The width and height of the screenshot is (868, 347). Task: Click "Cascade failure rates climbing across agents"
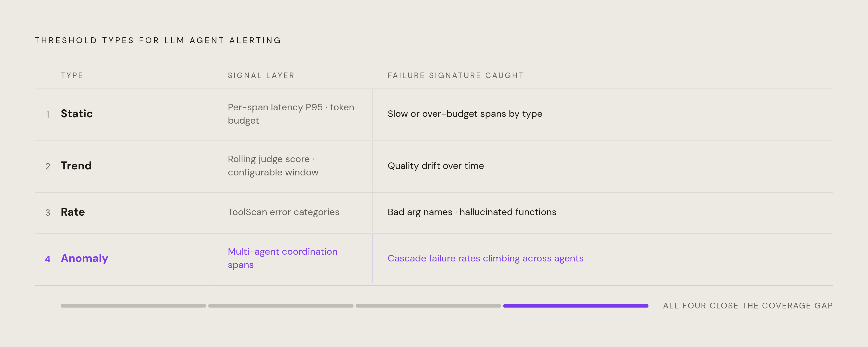pos(485,258)
